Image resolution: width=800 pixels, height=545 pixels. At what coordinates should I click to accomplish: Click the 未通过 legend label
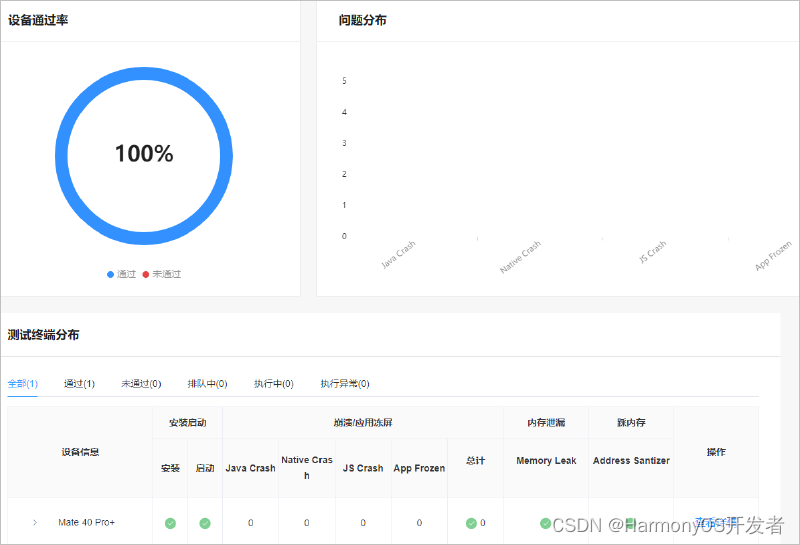click(166, 275)
